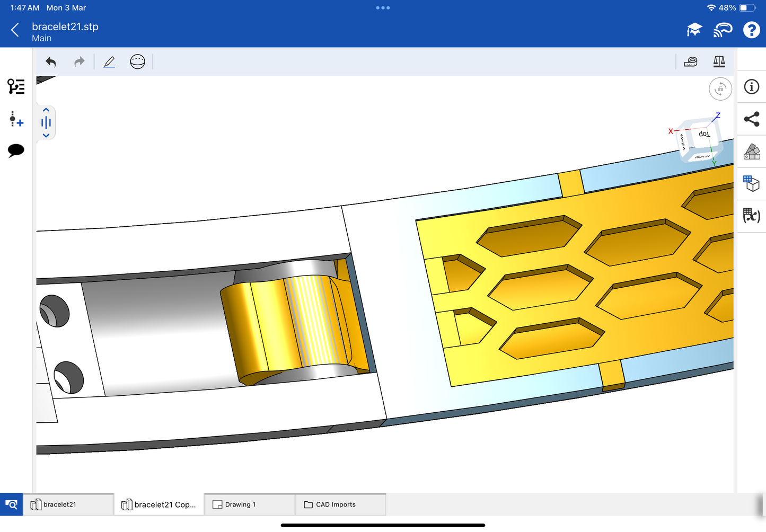Switch to the bracelet21 tab
The height and width of the screenshot is (532, 766).
(x=68, y=504)
